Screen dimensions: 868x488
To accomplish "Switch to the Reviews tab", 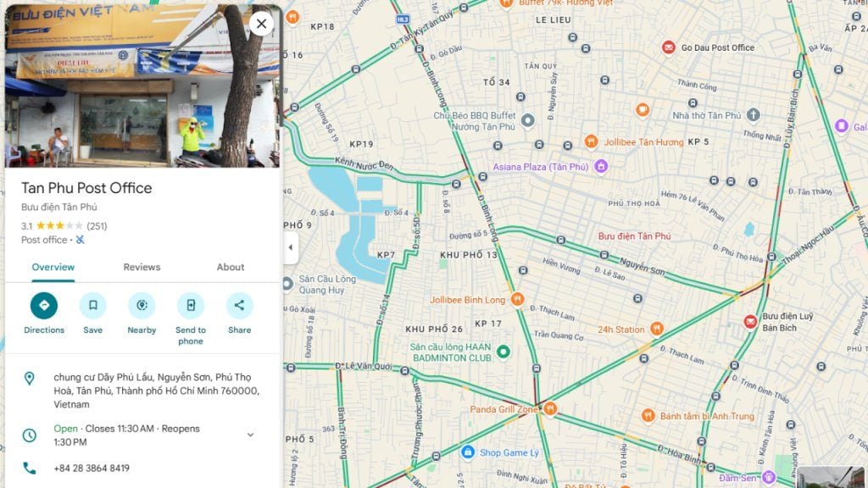I will [142, 267].
